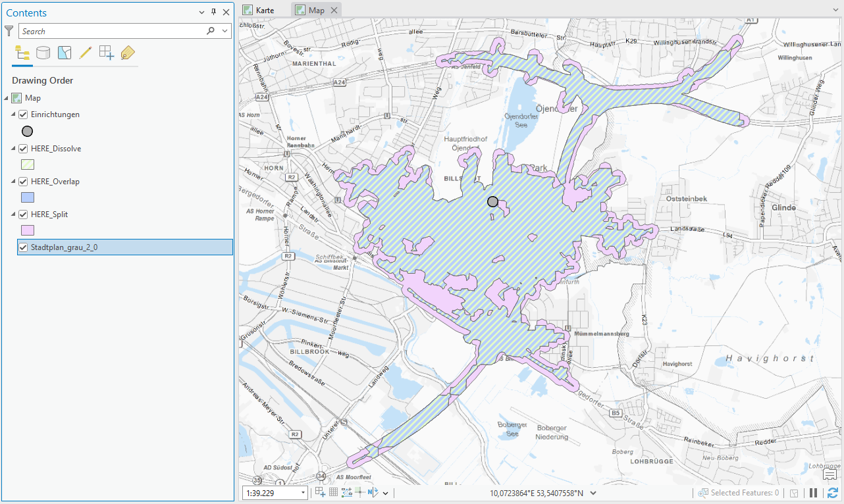Click the Einrichtungen facility point on map

492,201
